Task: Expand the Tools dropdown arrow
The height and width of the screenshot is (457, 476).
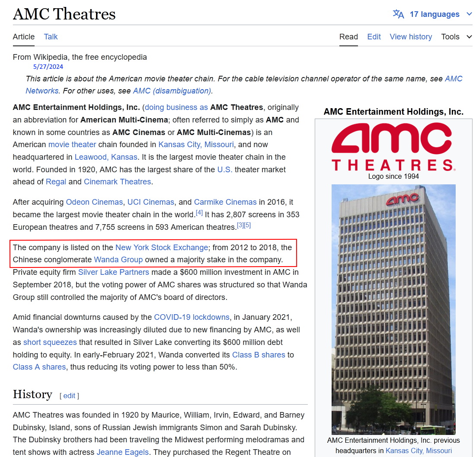Action: point(469,37)
